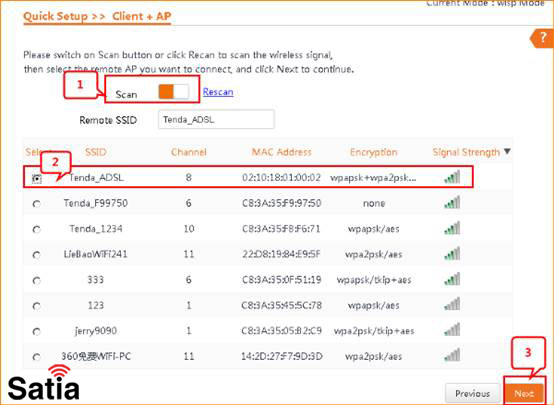Sort by Signal Strength dropdown arrow
This screenshot has height=405, width=554.
coord(507,152)
